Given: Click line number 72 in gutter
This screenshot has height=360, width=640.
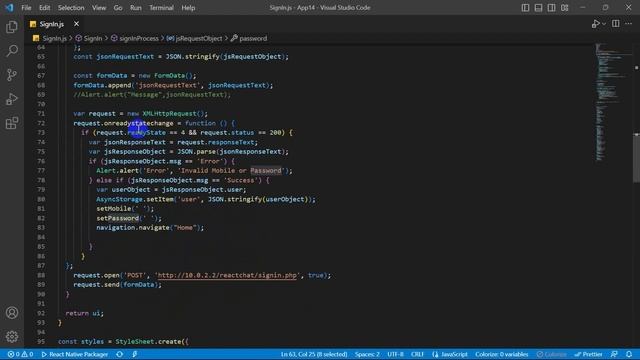Looking at the screenshot, I should [x=41, y=123].
